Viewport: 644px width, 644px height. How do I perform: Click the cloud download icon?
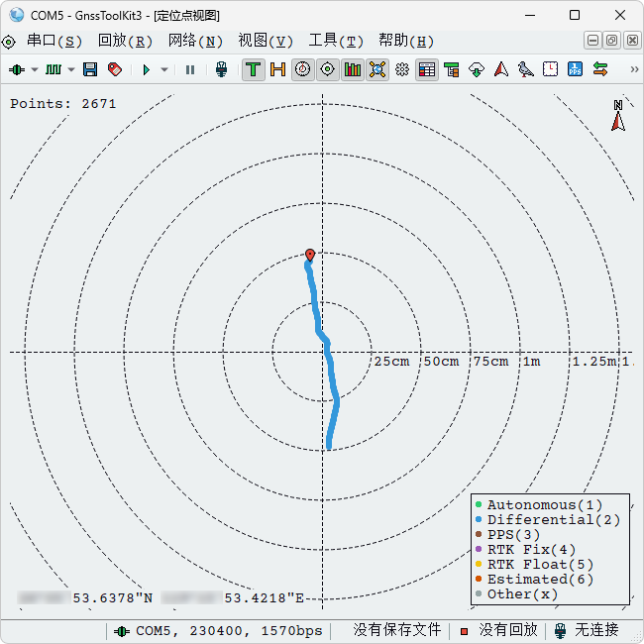click(477, 69)
